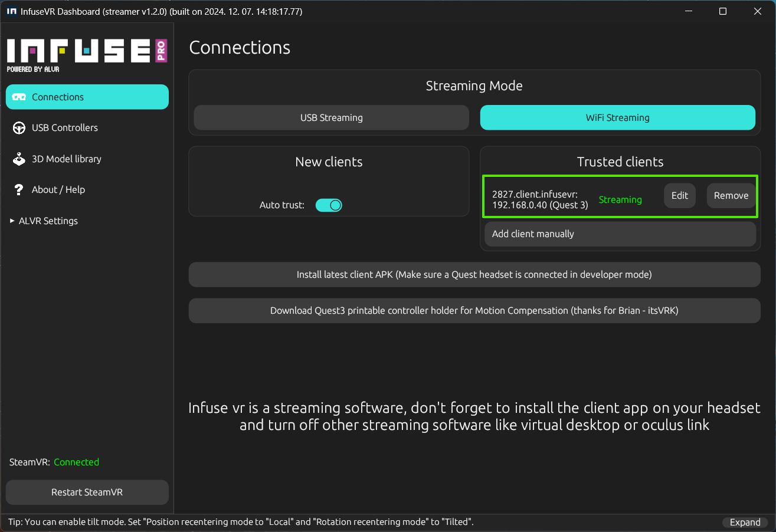776x532 pixels.
Task: Go to About / Help section
Action: (58, 190)
